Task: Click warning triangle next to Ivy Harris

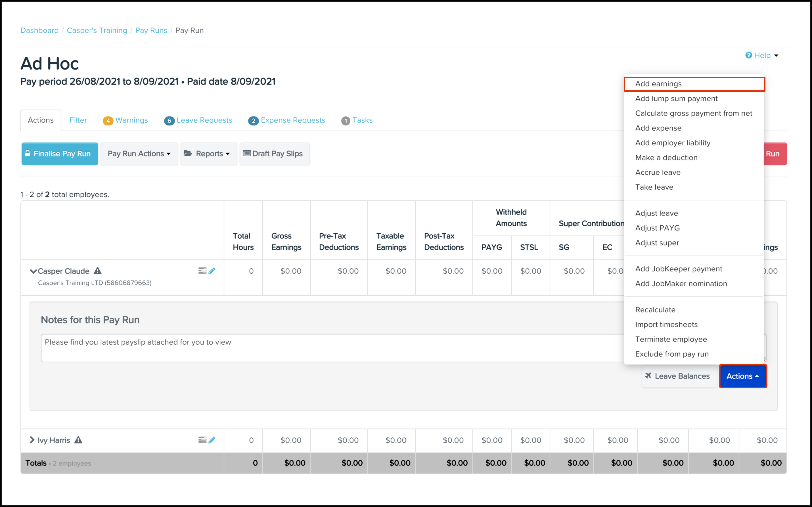Action: click(x=78, y=440)
